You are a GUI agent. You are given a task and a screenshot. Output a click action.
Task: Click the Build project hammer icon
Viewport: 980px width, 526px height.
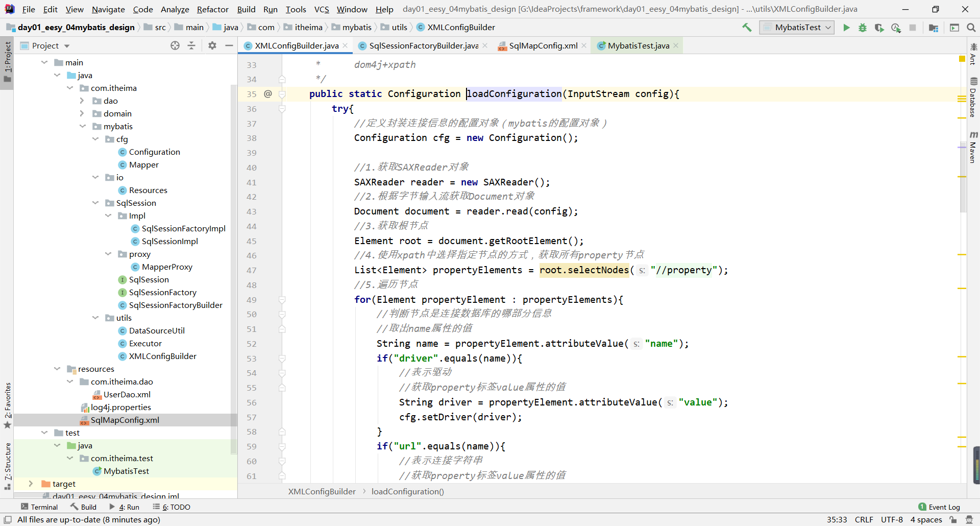[x=747, y=28]
